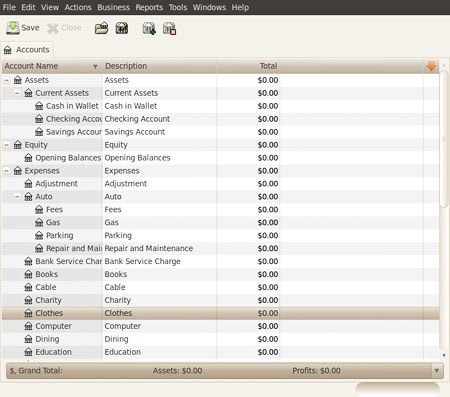The width and height of the screenshot is (450, 397).
Task: Open the Tools menu
Action: [x=178, y=7]
